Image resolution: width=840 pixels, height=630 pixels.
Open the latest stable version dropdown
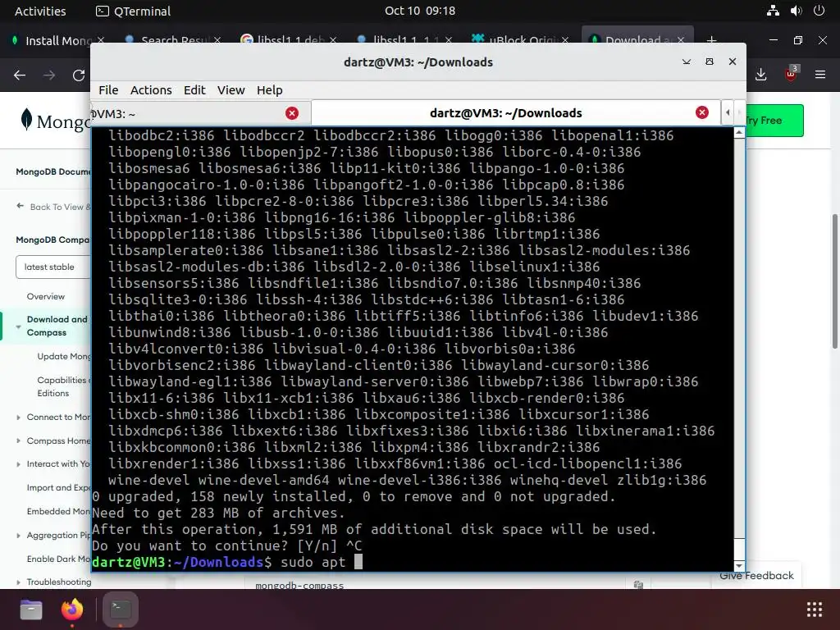point(53,267)
